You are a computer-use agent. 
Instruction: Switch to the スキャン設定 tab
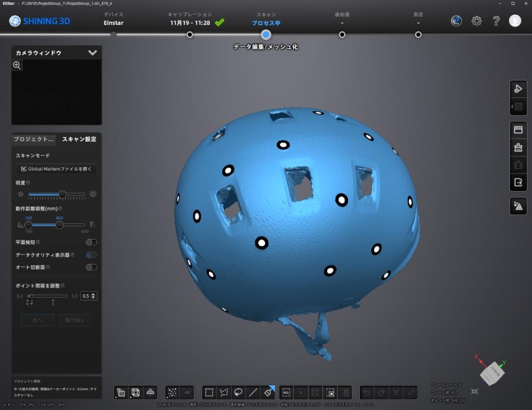(79, 139)
